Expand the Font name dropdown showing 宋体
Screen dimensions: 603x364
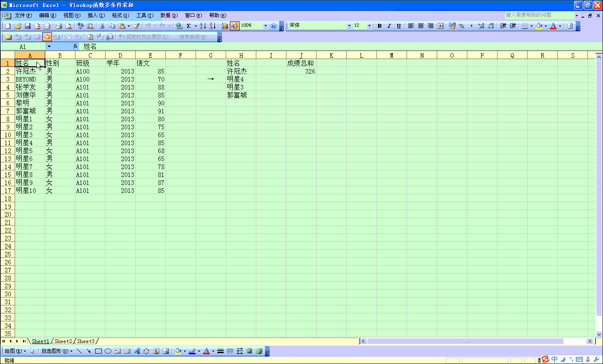point(350,26)
